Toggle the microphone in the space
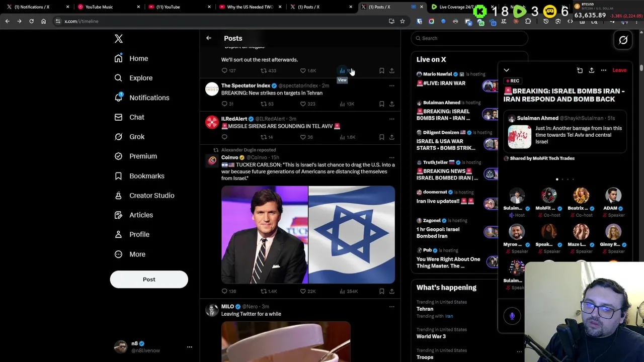This screenshot has height=362, width=644. (512, 316)
